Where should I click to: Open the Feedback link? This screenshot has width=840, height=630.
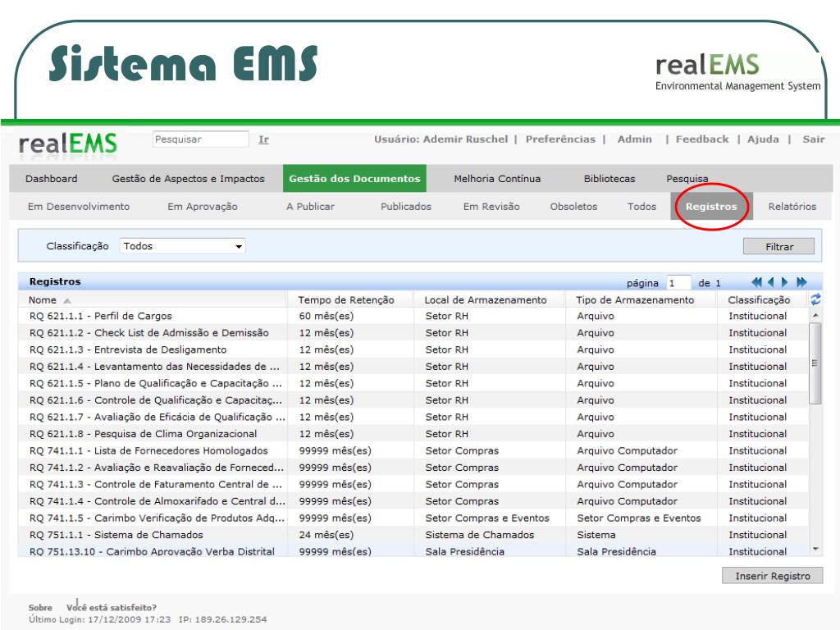pos(702,139)
